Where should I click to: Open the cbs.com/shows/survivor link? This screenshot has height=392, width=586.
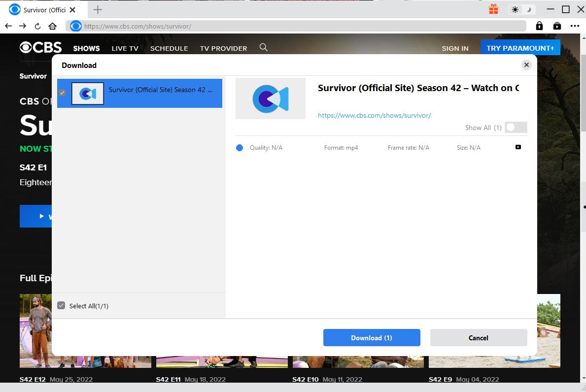click(374, 115)
